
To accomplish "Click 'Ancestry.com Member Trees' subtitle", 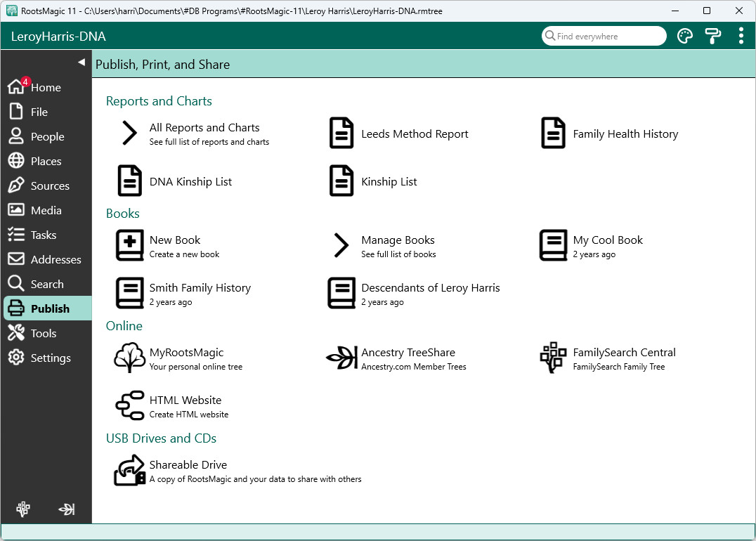I will coord(414,367).
